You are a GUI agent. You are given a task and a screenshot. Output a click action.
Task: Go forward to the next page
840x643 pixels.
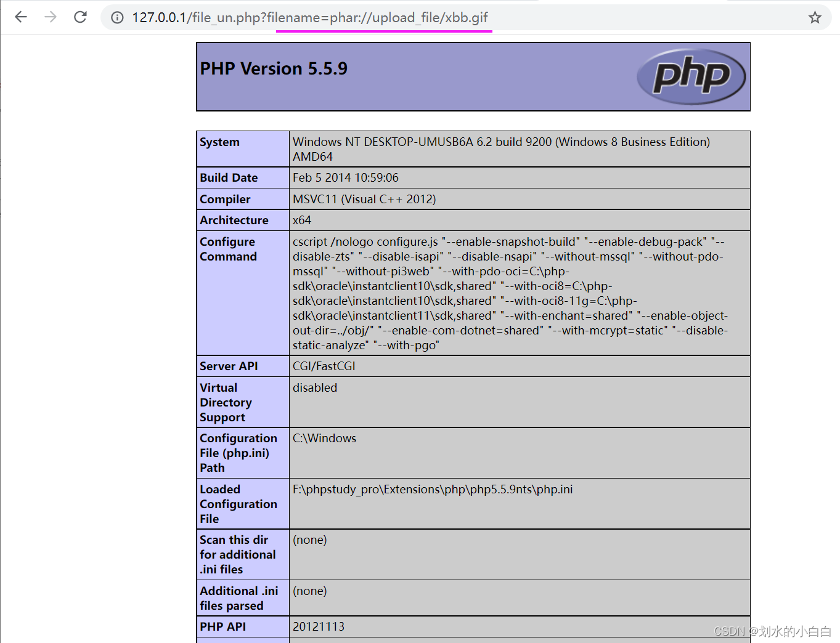[x=51, y=17]
